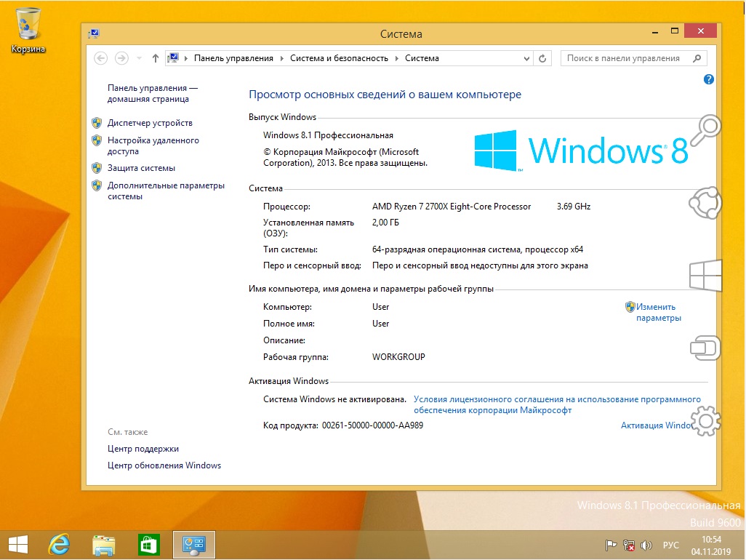Go up one level with the up arrow
This screenshot has width=746, height=560.
pyautogui.click(x=155, y=58)
